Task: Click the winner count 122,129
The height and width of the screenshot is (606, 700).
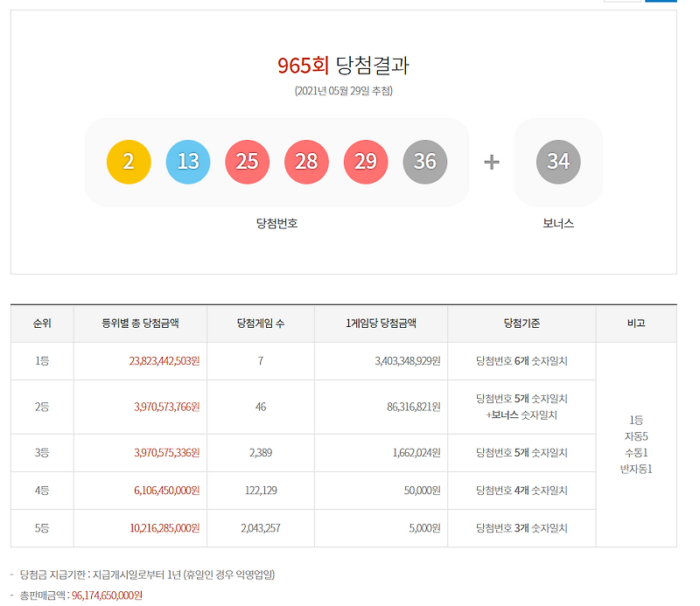Action: [x=260, y=491]
